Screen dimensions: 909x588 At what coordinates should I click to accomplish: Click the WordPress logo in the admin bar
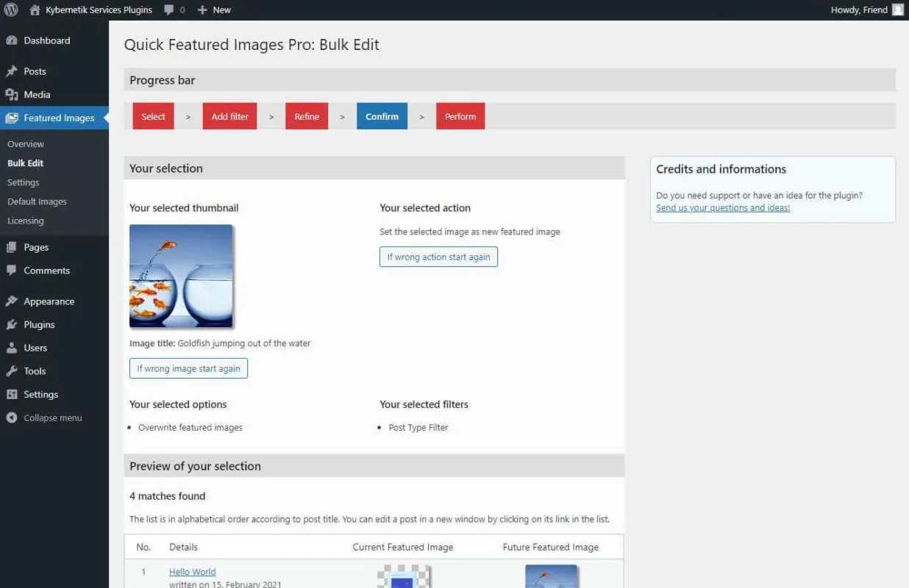coord(10,10)
